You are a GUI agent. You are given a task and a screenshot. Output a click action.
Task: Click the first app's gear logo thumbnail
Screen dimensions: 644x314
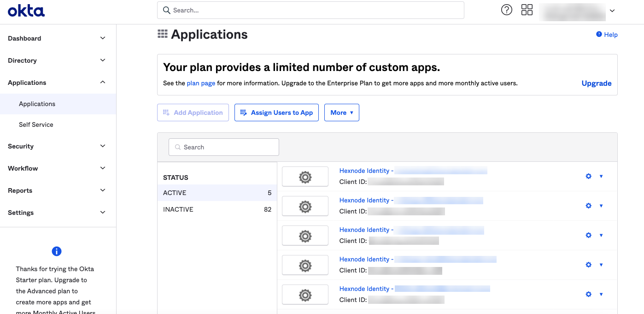pos(305,177)
